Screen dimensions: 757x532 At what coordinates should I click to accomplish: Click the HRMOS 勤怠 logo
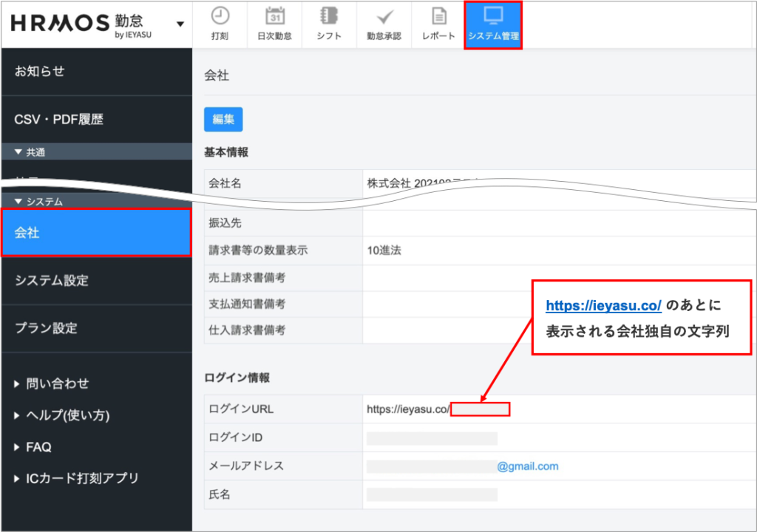83,24
